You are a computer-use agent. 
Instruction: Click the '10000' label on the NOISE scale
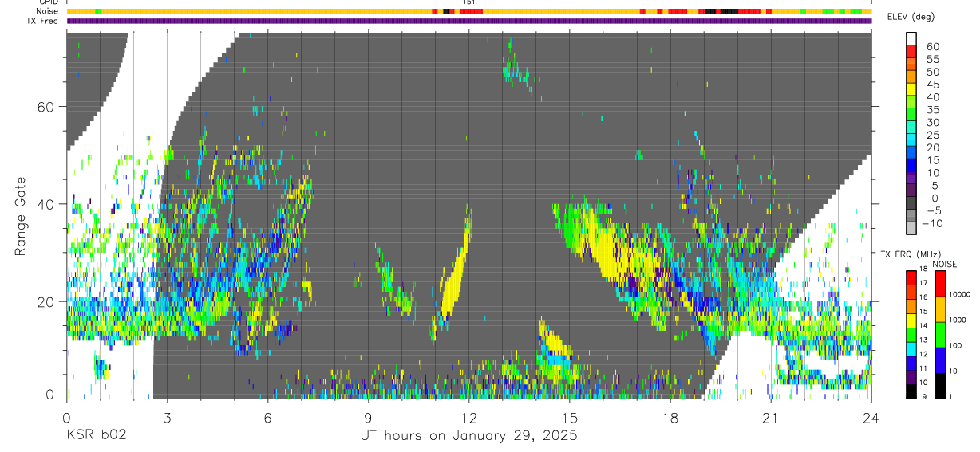tap(959, 294)
